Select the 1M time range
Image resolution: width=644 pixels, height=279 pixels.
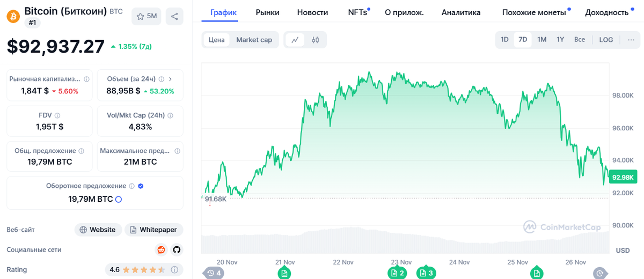pyautogui.click(x=542, y=40)
